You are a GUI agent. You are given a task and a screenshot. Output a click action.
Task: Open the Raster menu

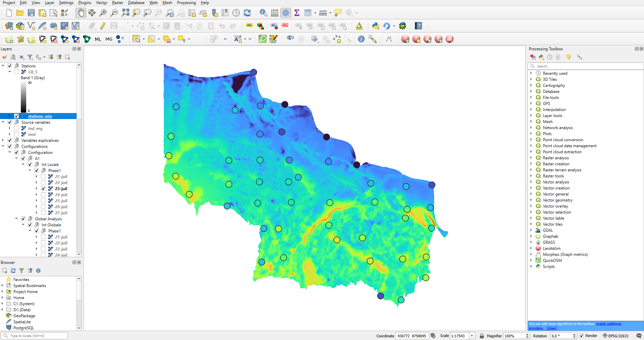(117, 3)
